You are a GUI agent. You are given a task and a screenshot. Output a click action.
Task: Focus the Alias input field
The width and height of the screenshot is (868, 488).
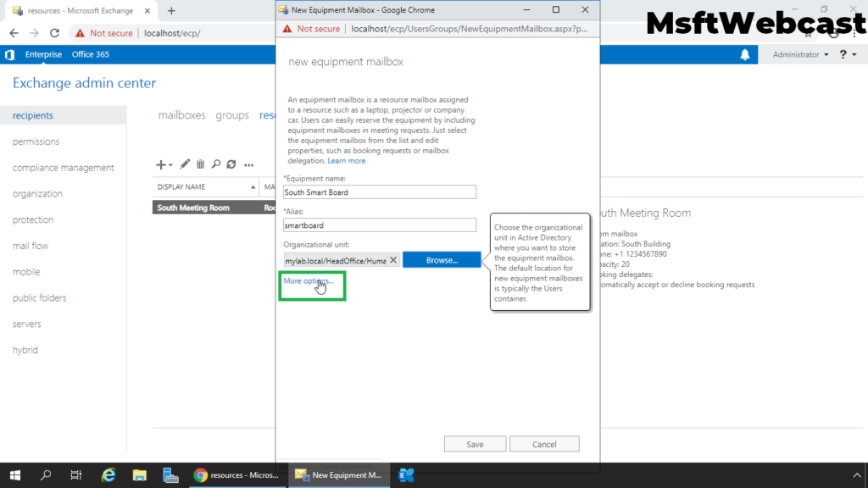tap(380, 225)
